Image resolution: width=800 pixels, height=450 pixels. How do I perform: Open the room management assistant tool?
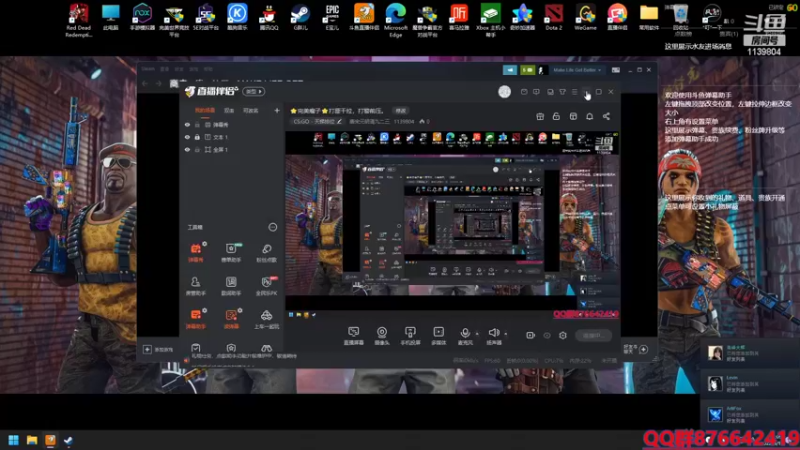pos(195,286)
